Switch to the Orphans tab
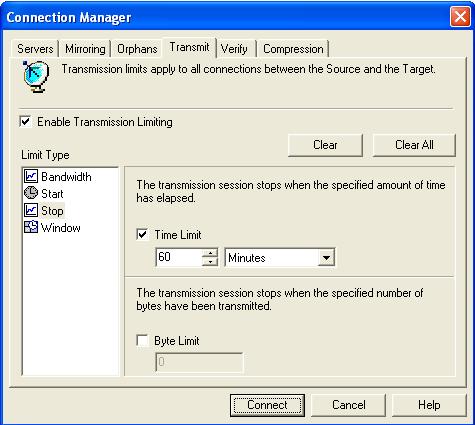Viewport: 475px width, 425px height. pyautogui.click(x=137, y=49)
